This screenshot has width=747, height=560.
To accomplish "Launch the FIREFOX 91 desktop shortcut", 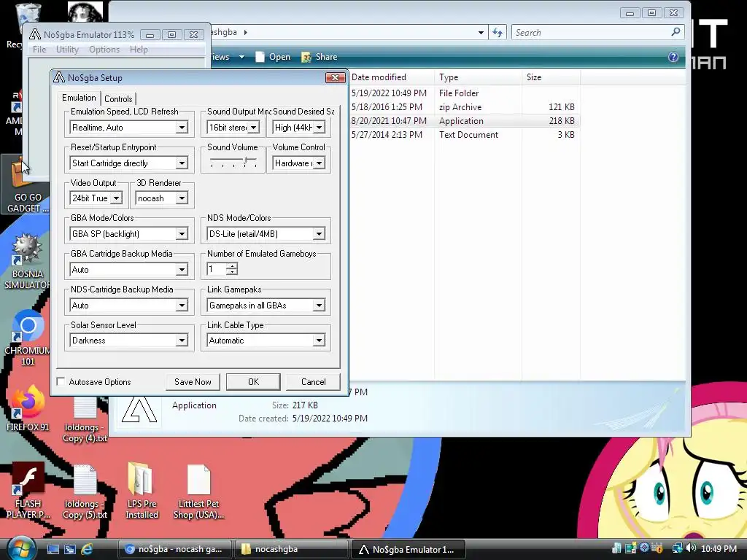I will coord(27,408).
